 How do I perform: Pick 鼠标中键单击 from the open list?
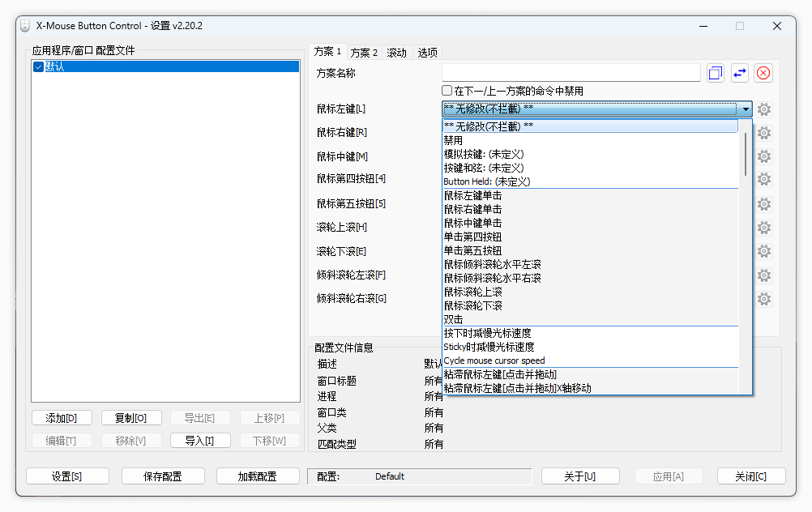pyautogui.click(x=472, y=223)
